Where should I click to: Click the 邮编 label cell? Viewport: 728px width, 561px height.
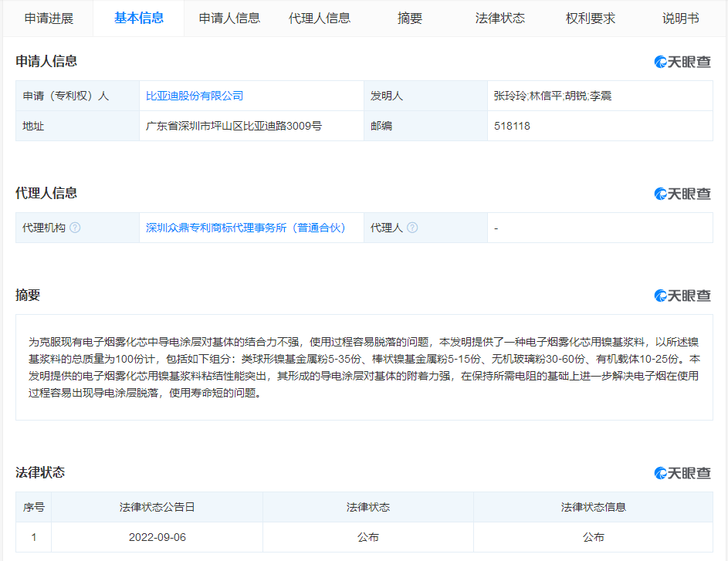425,127
